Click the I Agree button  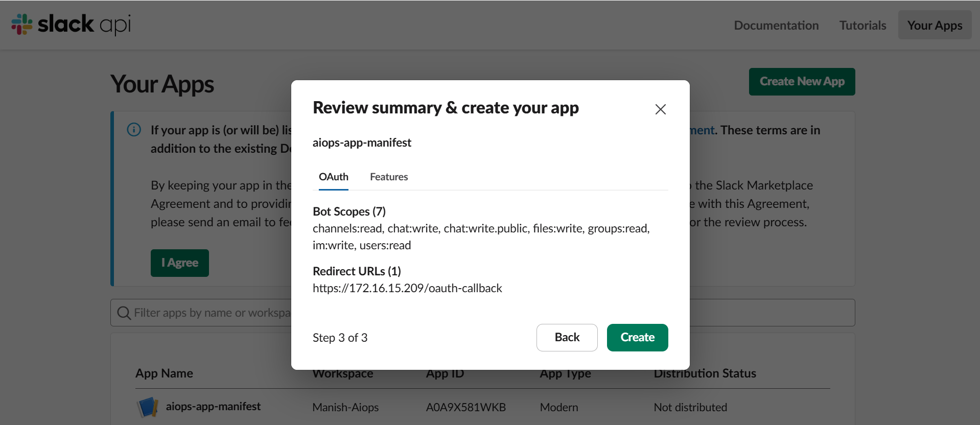(179, 263)
